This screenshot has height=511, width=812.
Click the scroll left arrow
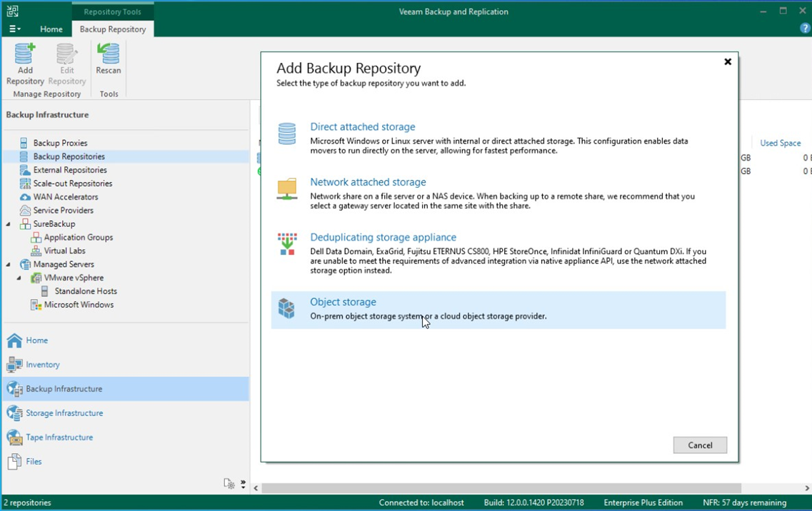(x=256, y=488)
